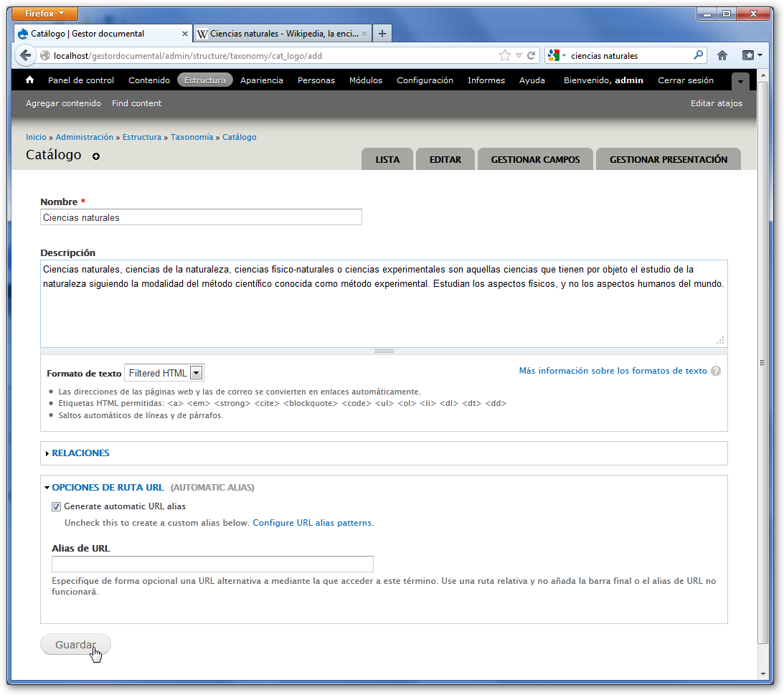The height and width of the screenshot is (695, 784).
Task: Uncheck Generate automatic URL alias
Action: pos(57,506)
